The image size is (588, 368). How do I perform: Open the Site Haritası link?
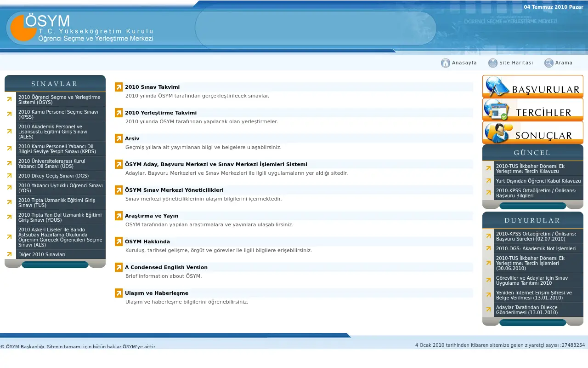[x=516, y=63]
